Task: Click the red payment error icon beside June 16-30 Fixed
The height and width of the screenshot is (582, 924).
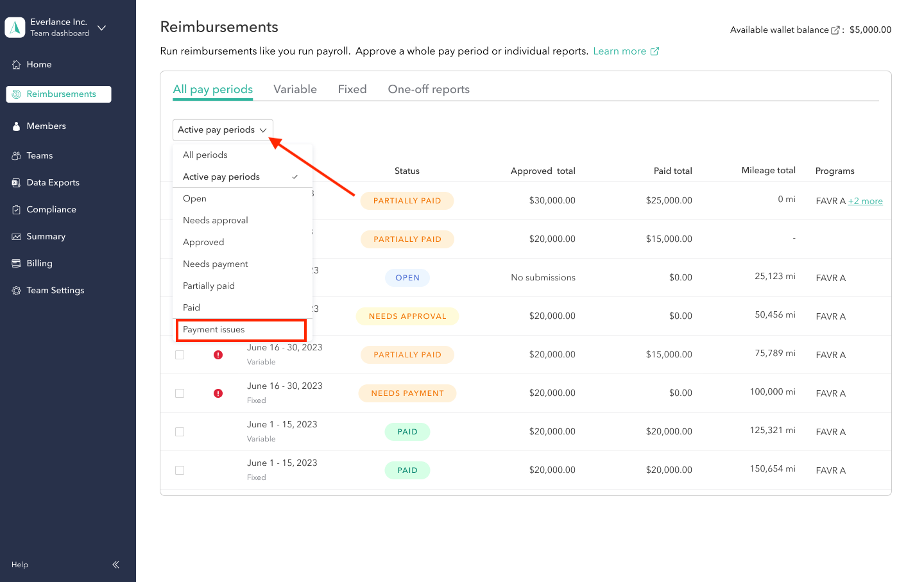Action: (218, 393)
